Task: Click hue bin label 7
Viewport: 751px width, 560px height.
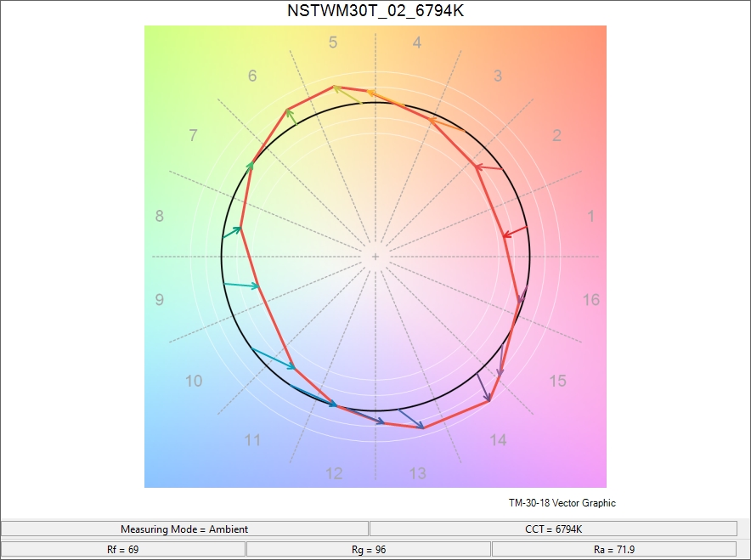Action: (x=193, y=136)
